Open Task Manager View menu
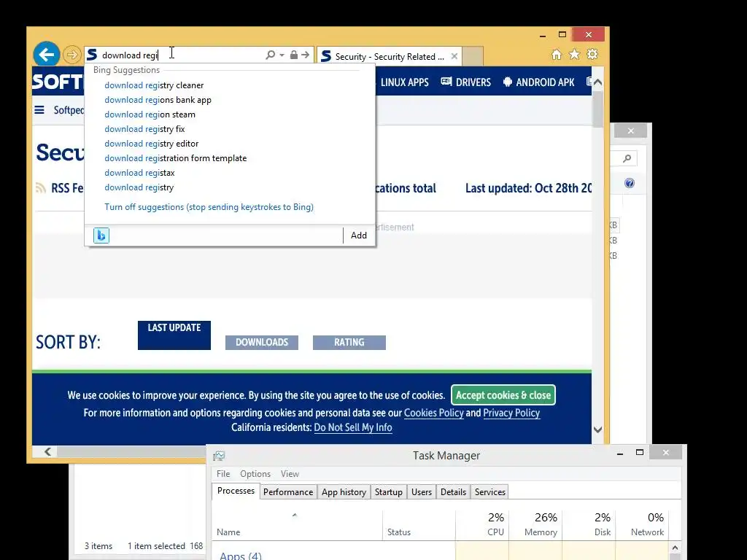This screenshot has height=560, width=747. point(290,474)
